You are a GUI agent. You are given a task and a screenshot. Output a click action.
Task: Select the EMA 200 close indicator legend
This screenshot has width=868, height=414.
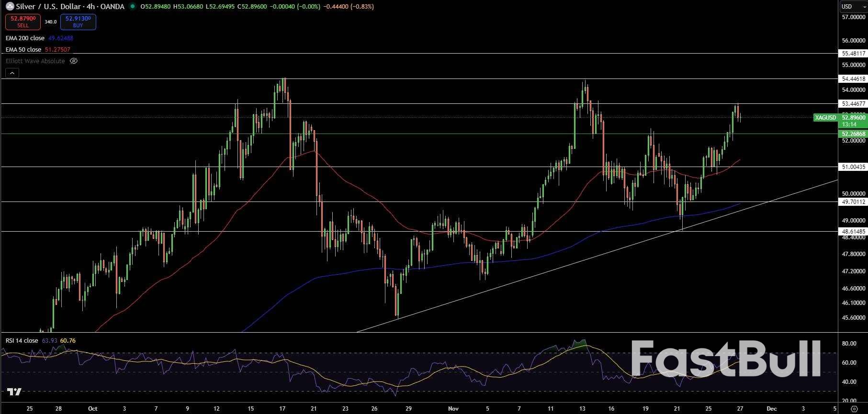click(x=25, y=38)
